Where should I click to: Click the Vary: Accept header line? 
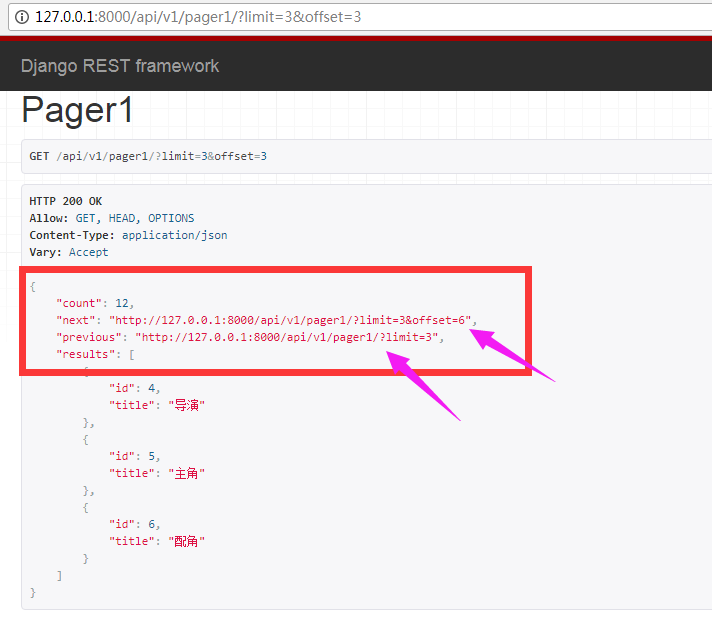[69, 252]
